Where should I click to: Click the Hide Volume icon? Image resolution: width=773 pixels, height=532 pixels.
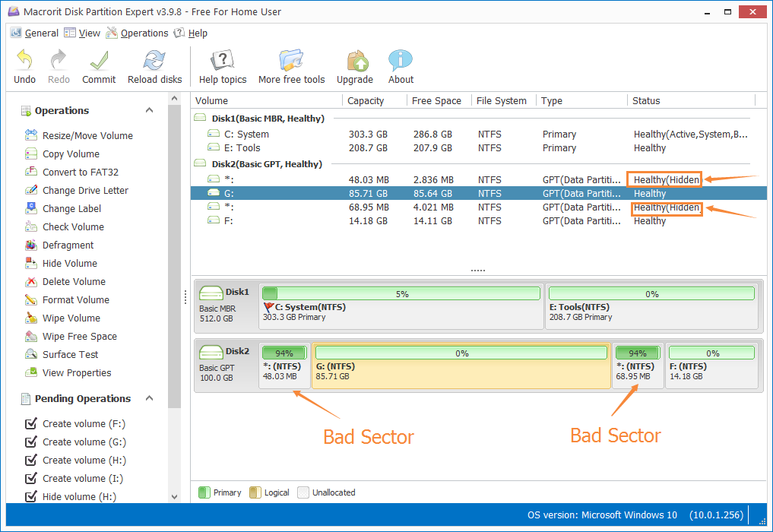pos(31,263)
